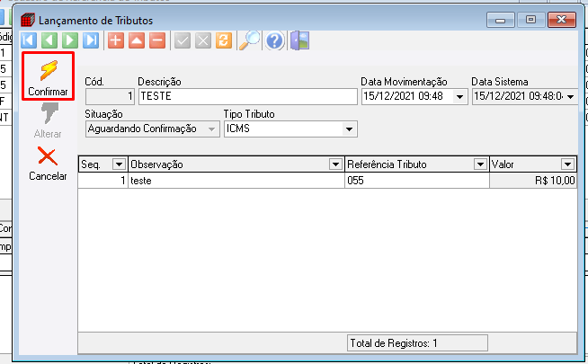Image resolution: width=588 pixels, height=364 pixels.
Task: Click the Descrição field containing TESTE
Action: 248,96
